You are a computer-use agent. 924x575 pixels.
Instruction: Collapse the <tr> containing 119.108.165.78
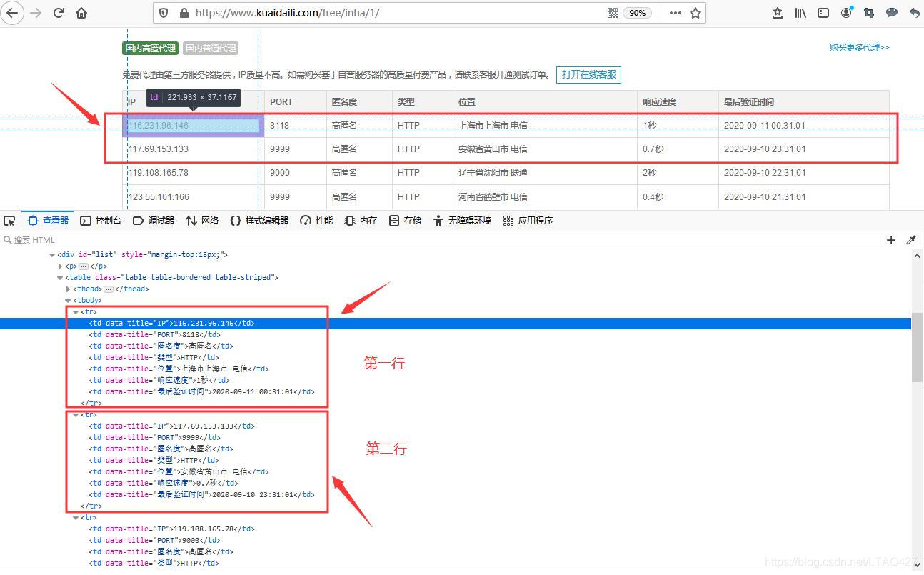[x=76, y=518]
